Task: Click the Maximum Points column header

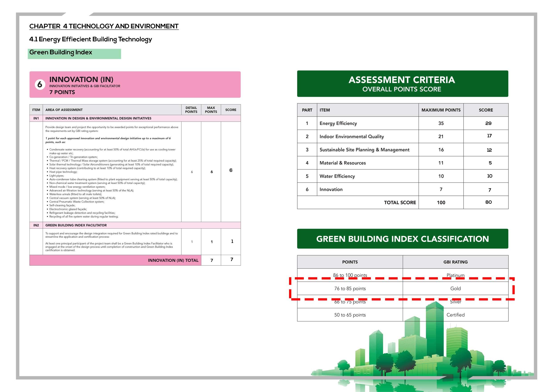Action: click(441, 110)
